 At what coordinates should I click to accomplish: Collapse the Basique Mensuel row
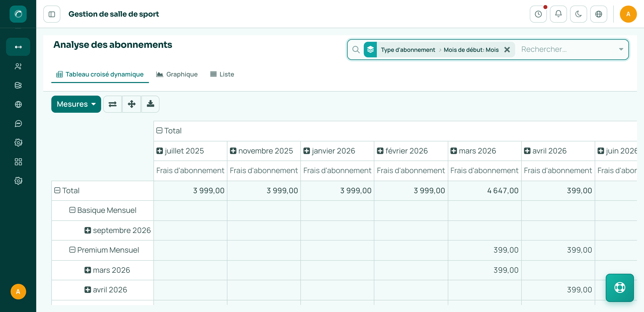coord(72,210)
